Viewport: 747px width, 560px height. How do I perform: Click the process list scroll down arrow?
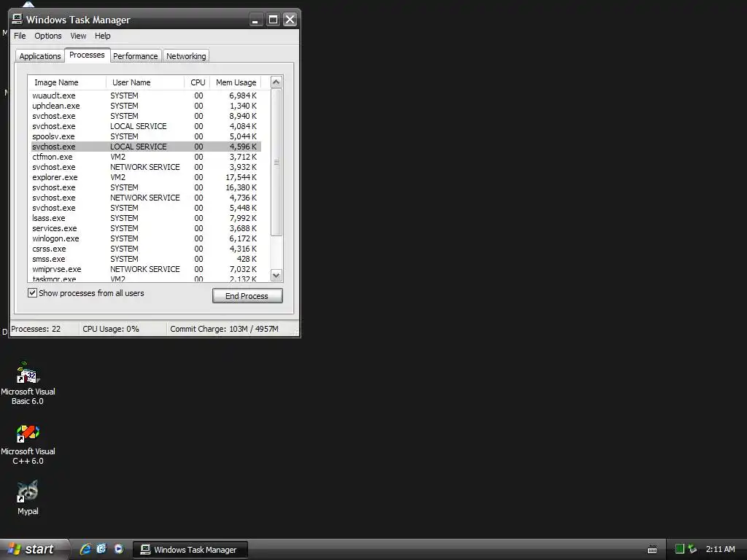pyautogui.click(x=276, y=275)
